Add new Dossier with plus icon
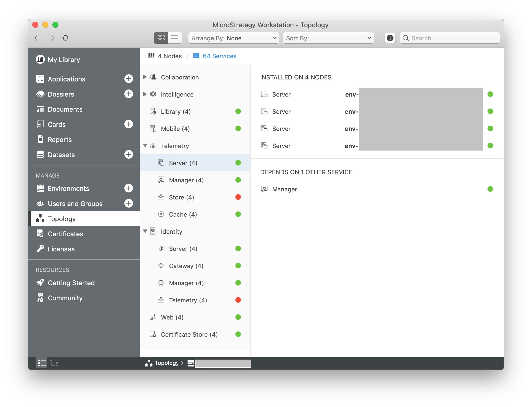The height and width of the screenshot is (407, 532). coord(129,94)
